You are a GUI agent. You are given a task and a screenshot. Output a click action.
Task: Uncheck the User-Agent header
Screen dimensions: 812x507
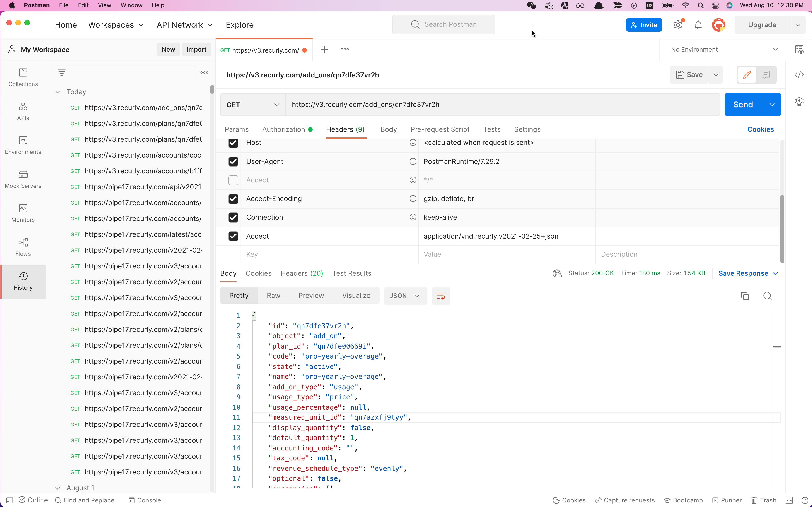pyautogui.click(x=233, y=162)
